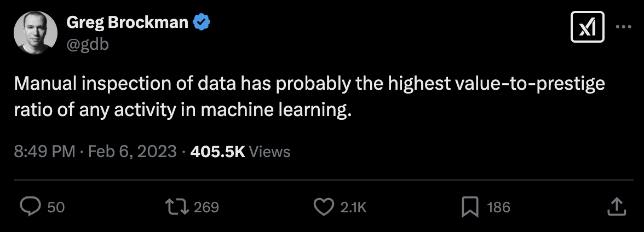Screen dimensions: 644x232
Task: Like the tweet with the heart icon
Action: click(x=324, y=207)
